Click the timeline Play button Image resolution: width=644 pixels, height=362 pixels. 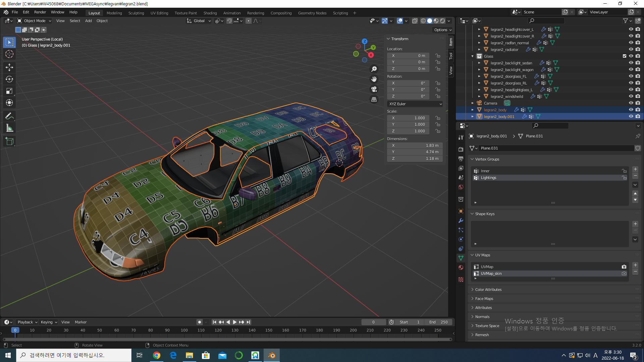pyautogui.click(x=235, y=322)
